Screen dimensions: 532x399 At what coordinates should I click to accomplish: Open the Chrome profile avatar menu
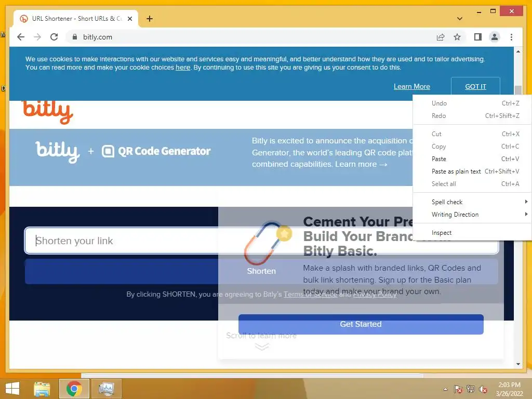point(495,37)
